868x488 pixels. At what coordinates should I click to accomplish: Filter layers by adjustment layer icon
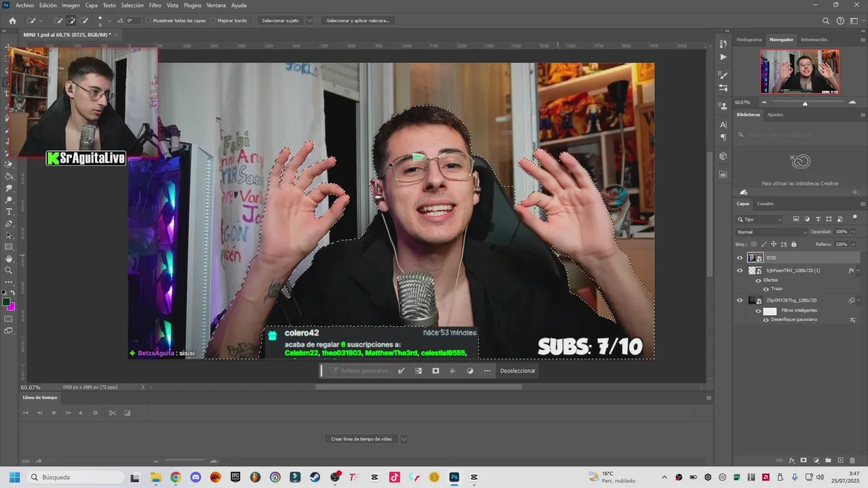click(807, 219)
